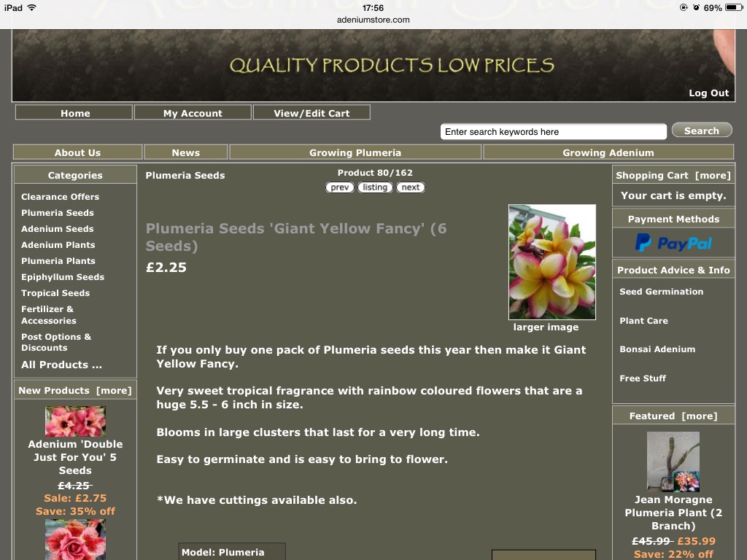The width and height of the screenshot is (747, 560).
Task: Click the Search button
Action: coord(702,130)
